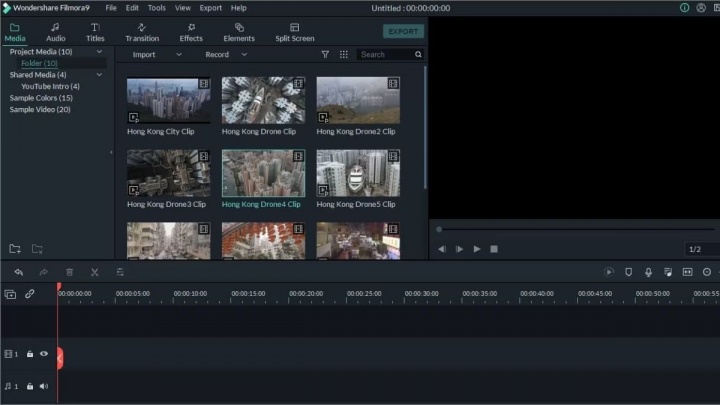Viewport: 720px width, 405px height.
Task: Click the Media tab
Action: [x=15, y=33]
